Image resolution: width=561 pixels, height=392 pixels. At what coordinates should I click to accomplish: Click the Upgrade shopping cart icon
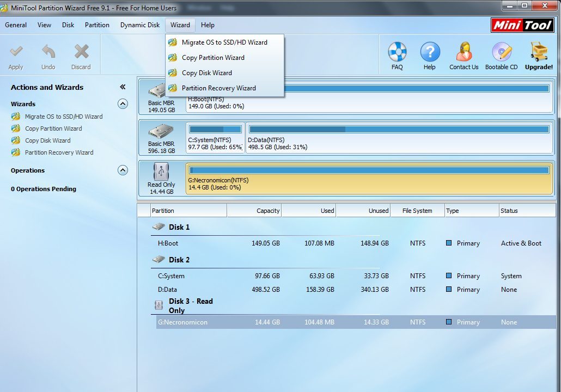click(x=539, y=52)
